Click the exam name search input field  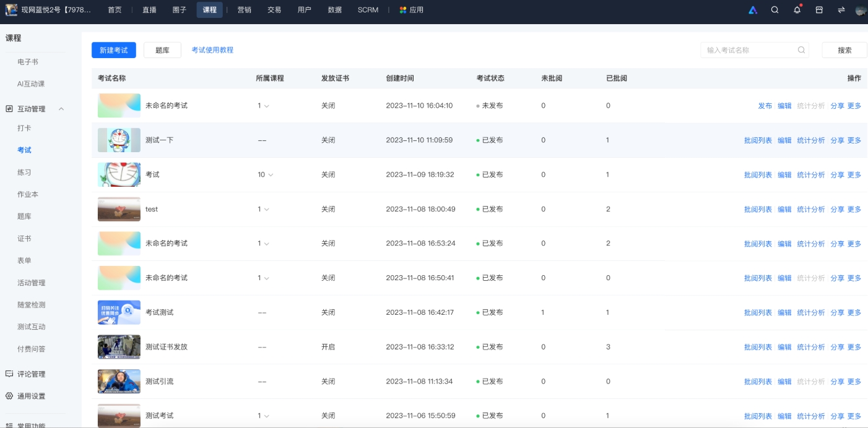749,50
